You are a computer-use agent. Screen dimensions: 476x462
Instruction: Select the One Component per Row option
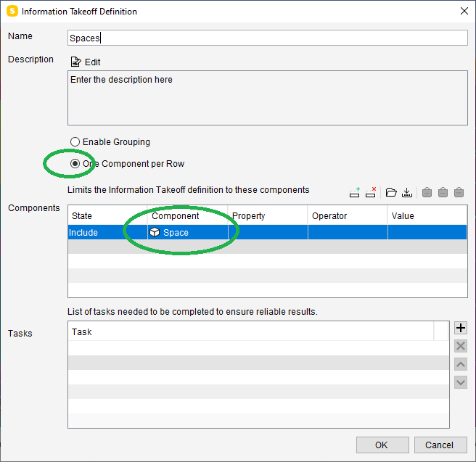point(75,163)
